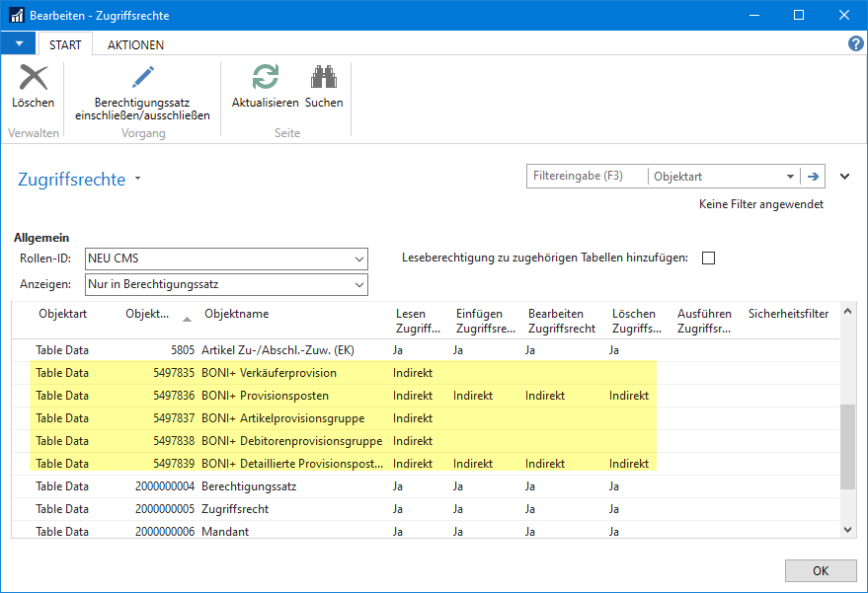Click the application icon in title bar
Image resolution: width=868 pixels, height=593 pixels.
16,15
